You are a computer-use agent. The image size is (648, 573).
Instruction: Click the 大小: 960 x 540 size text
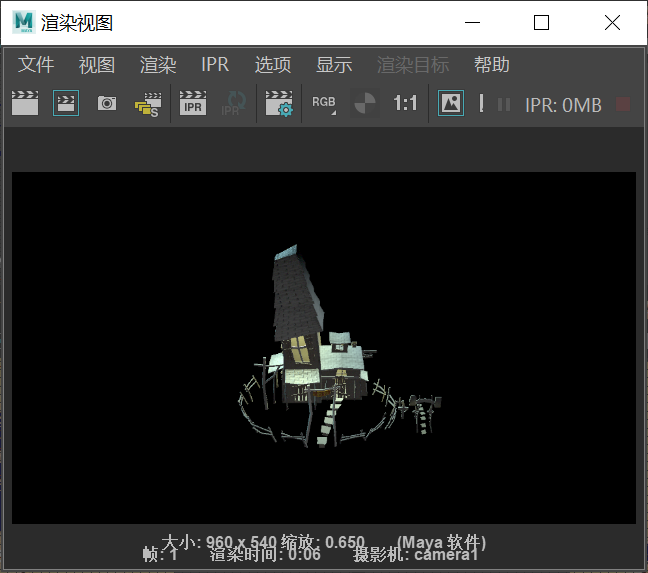[219, 542]
